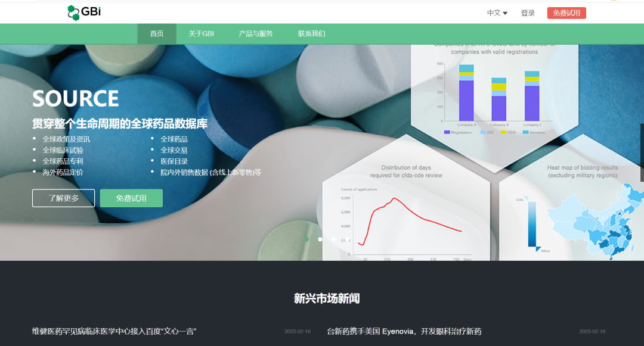Click the 了解更多 outlined button
This screenshot has height=346, width=644.
pos(63,198)
